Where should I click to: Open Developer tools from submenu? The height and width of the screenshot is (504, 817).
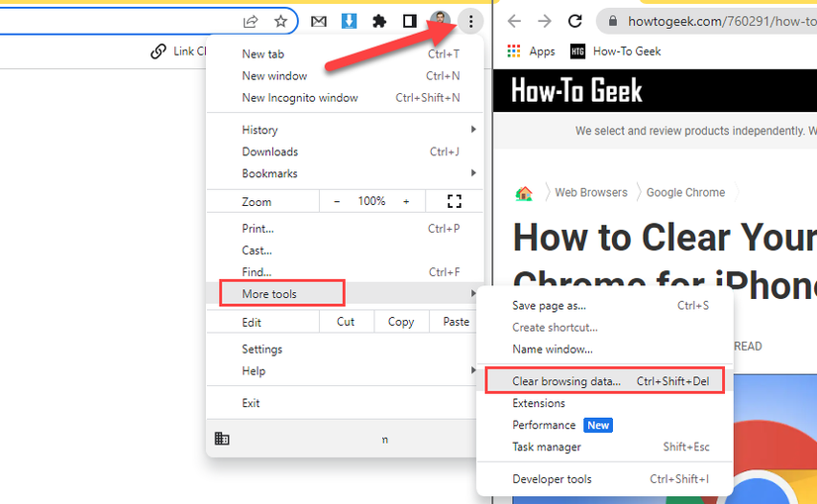605,479
